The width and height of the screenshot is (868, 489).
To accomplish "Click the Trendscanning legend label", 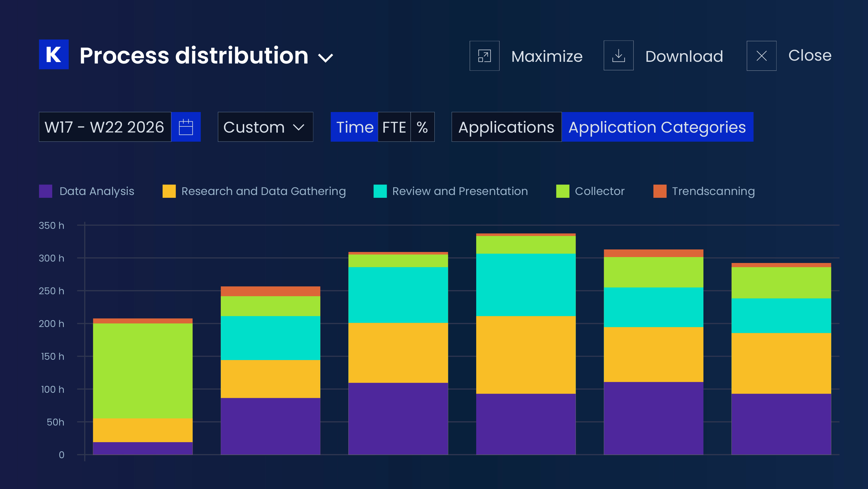I will click(713, 191).
